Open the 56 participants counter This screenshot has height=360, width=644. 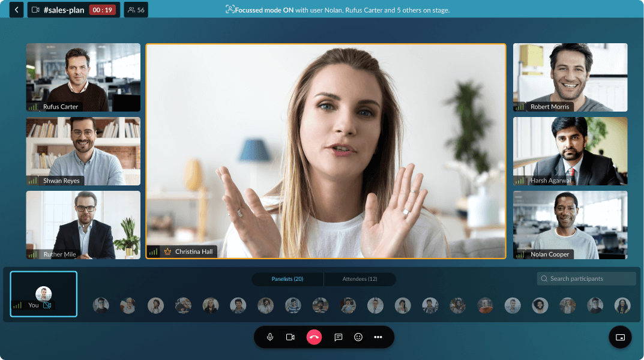click(x=136, y=10)
